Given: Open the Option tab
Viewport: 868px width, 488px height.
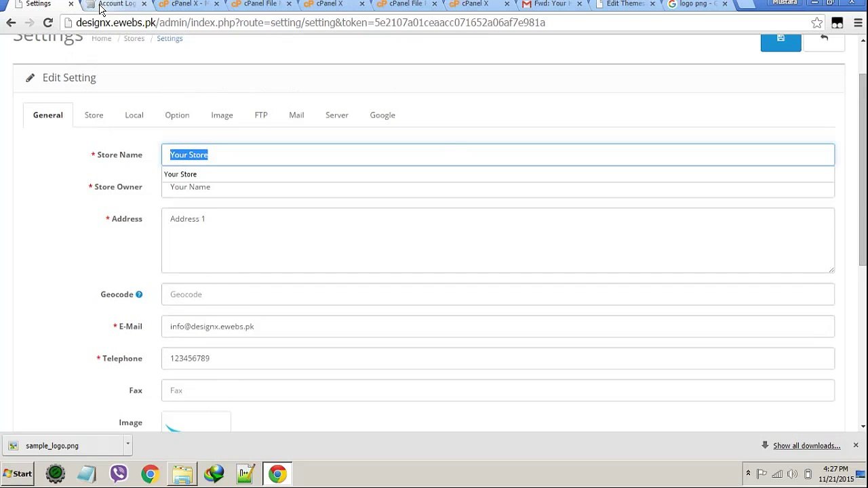Looking at the screenshot, I should coord(177,115).
